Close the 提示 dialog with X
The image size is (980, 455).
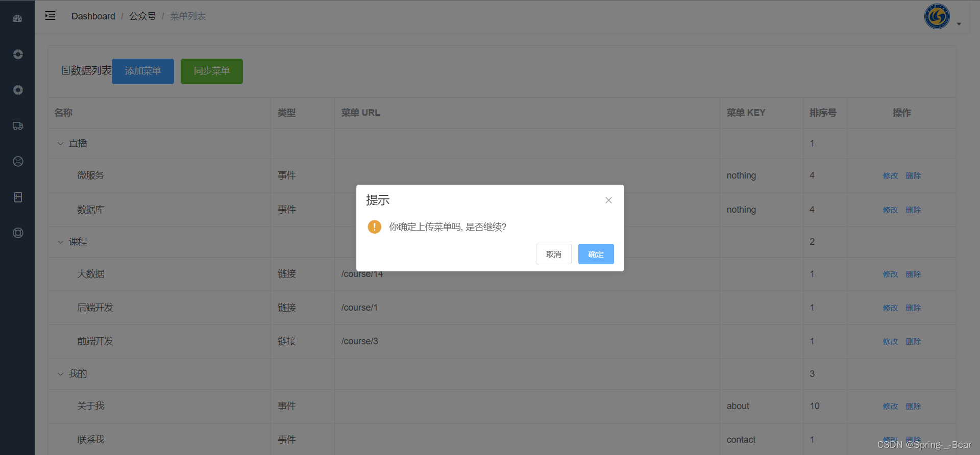point(608,200)
